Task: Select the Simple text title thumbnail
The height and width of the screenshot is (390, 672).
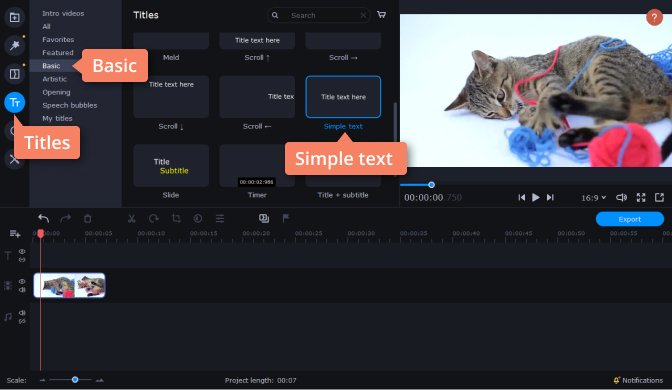Action: tap(343, 97)
